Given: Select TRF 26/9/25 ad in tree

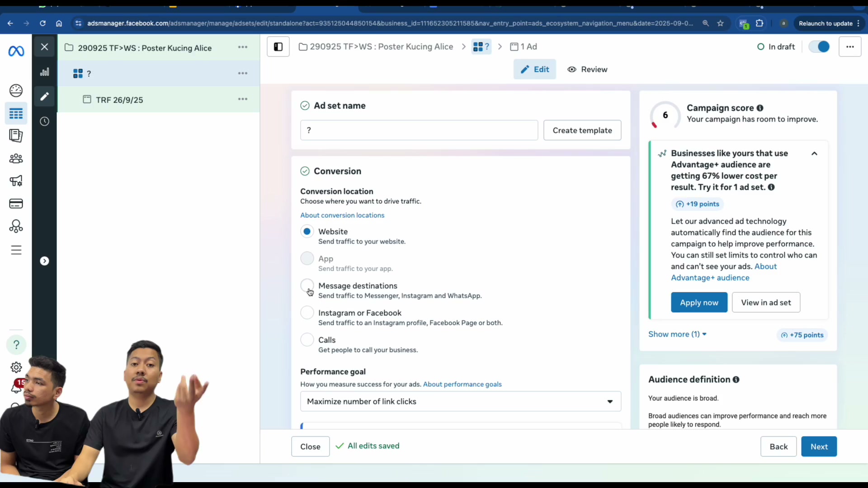Looking at the screenshot, I should [x=119, y=100].
